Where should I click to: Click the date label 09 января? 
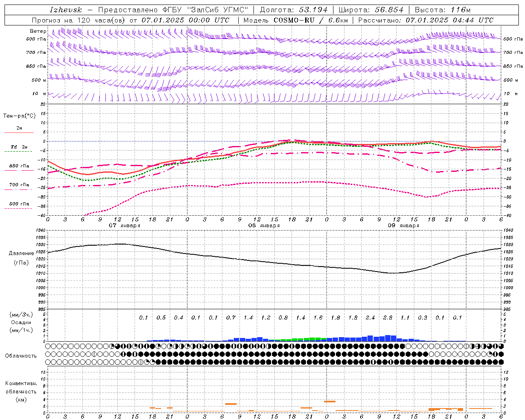pos(403,226)
